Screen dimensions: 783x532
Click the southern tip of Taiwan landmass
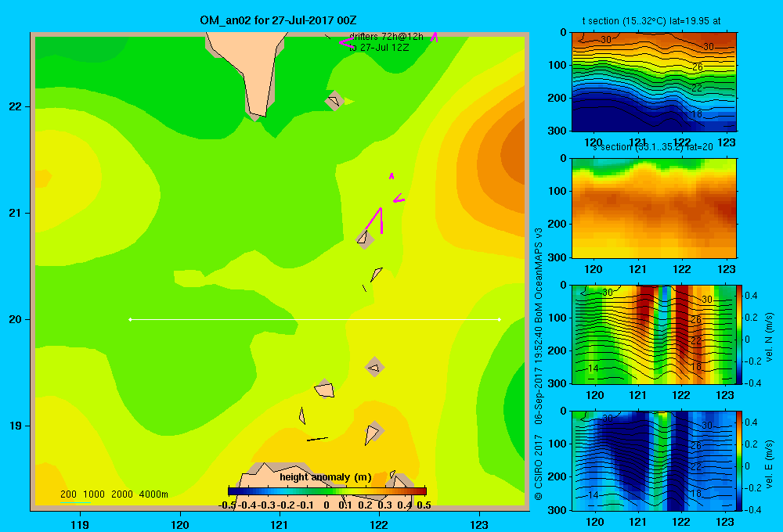pos(257,114)
